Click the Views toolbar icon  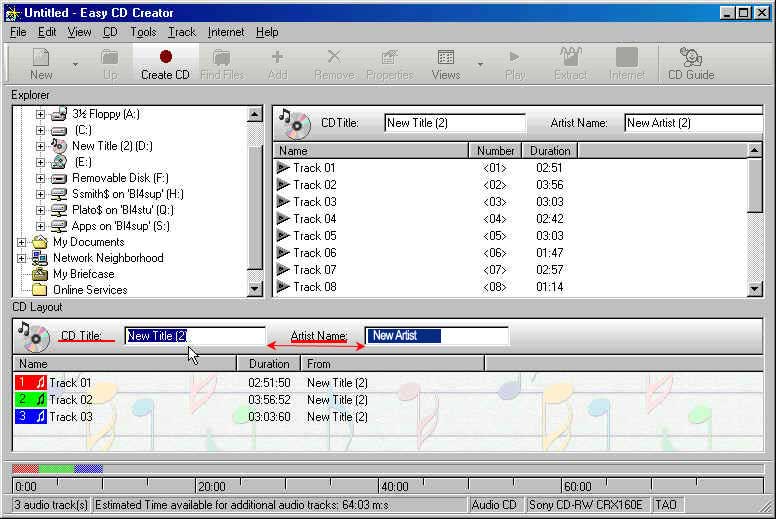coord(445,64)
